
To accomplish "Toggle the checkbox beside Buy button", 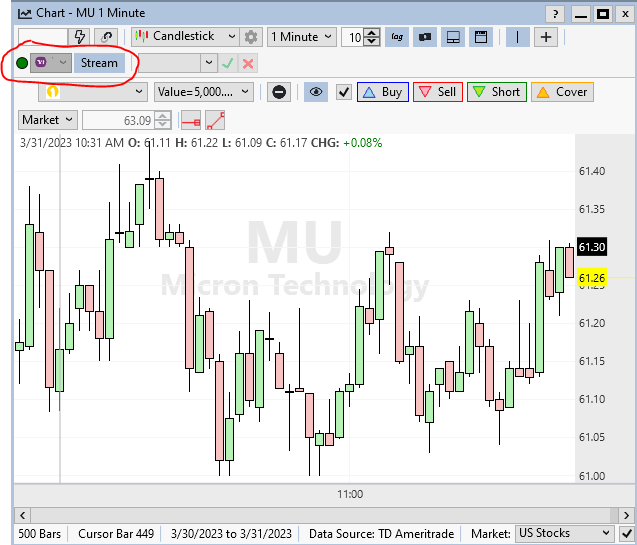I will 344,92.
